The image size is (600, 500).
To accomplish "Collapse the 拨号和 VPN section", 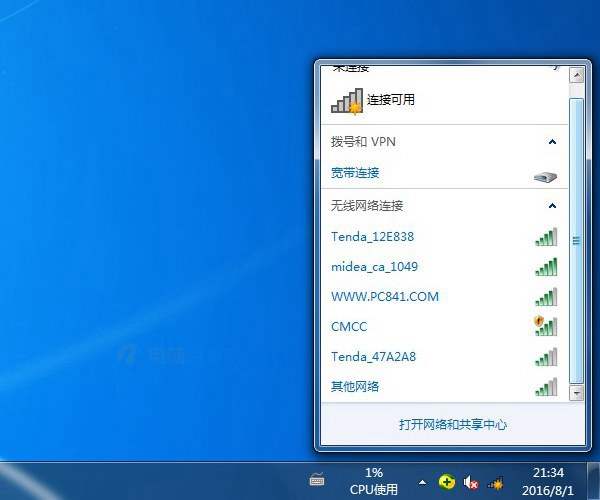I will [x=553, y=142].
